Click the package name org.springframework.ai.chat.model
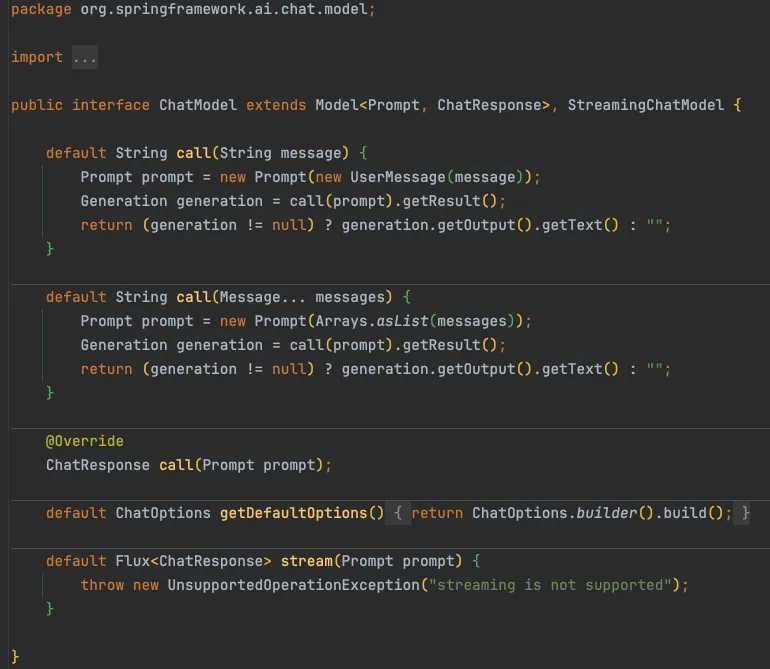770x669 pixels. [224, 9]
